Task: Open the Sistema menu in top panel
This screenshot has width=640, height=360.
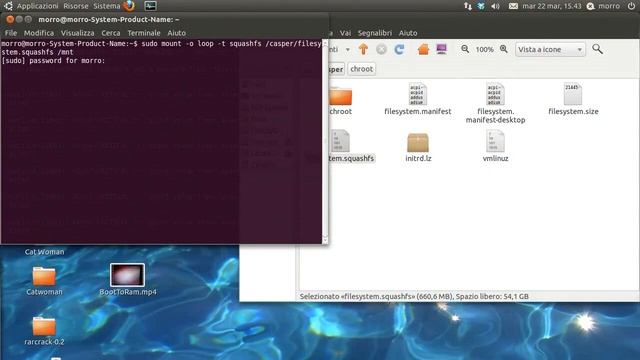Action: click(107, 6)
